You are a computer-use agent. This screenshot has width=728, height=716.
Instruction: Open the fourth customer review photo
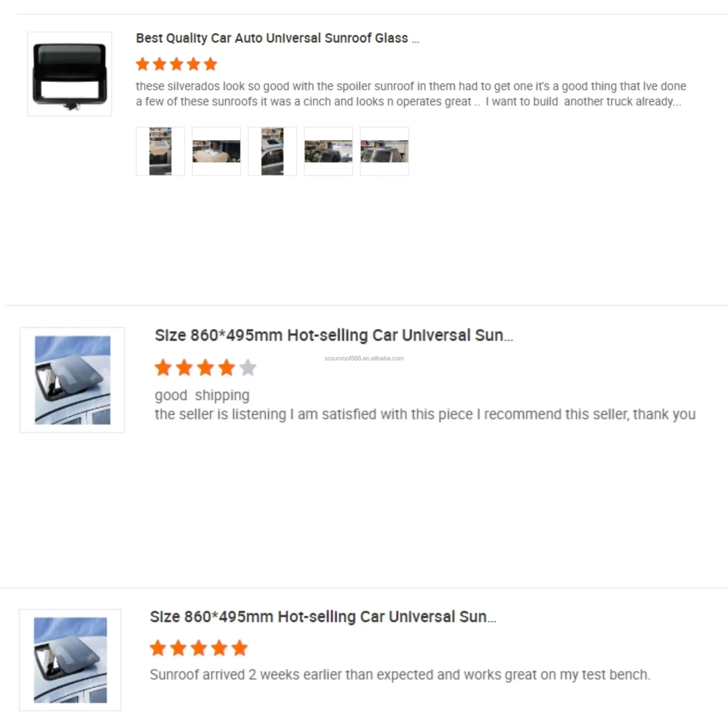(x=329, y=151)
